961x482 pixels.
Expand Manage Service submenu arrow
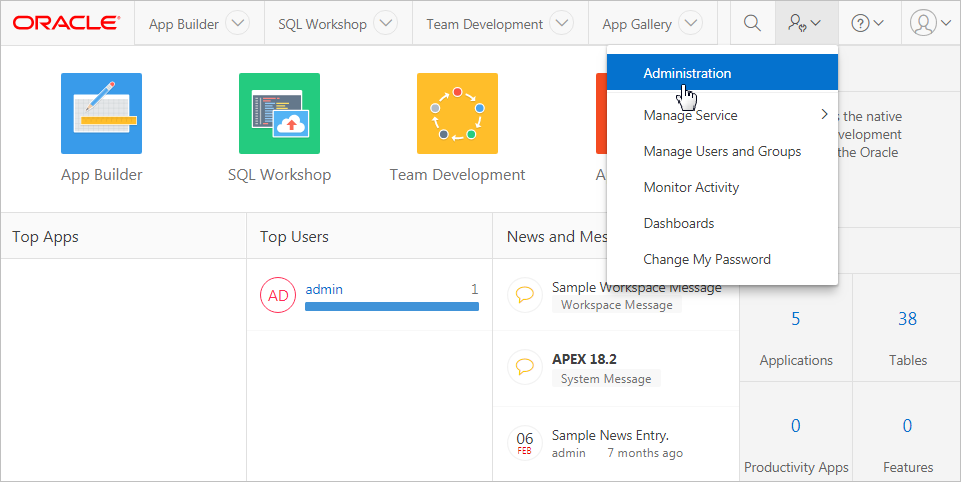tap(824, 115)
